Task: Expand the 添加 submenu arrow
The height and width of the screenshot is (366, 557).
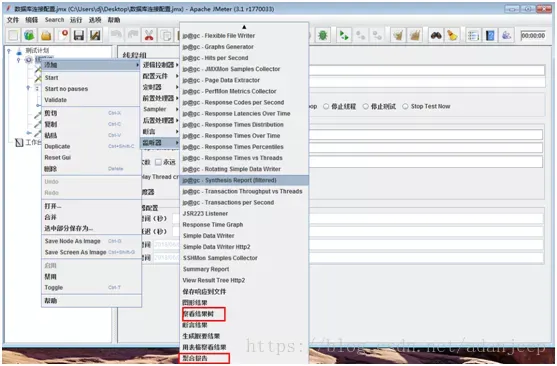Action: pyautogui.click(x=137, y=65)
